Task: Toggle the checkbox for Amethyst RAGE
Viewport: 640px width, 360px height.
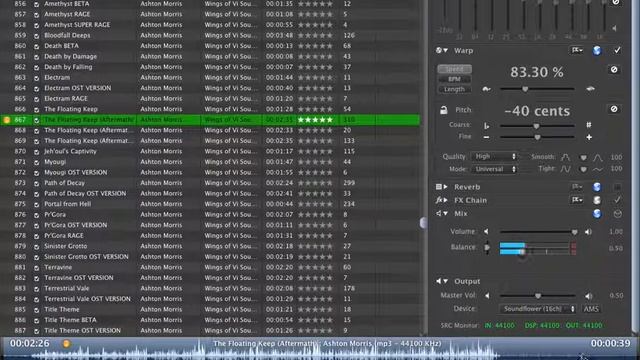Action: pos(36,15)
